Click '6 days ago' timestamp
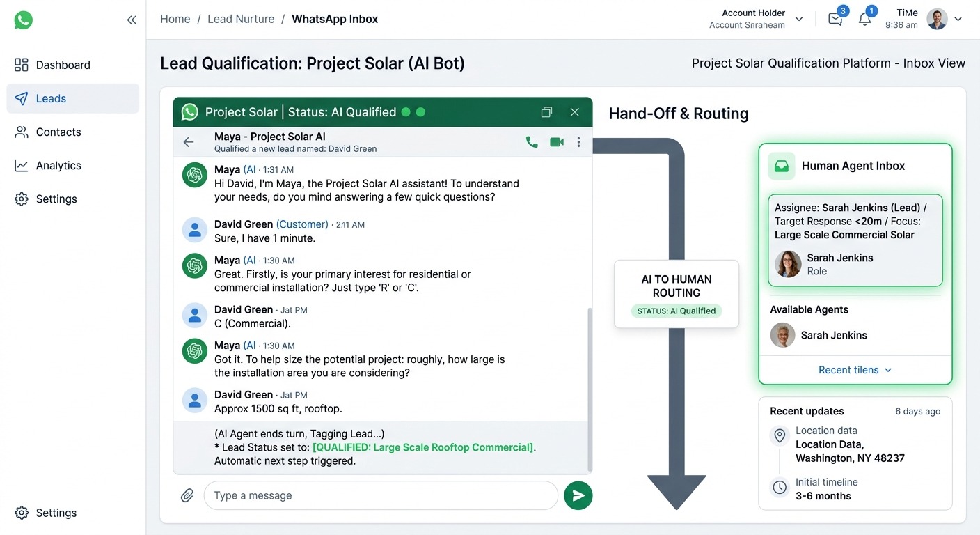The width and height of the screenshot is (980, 535). 917,411
